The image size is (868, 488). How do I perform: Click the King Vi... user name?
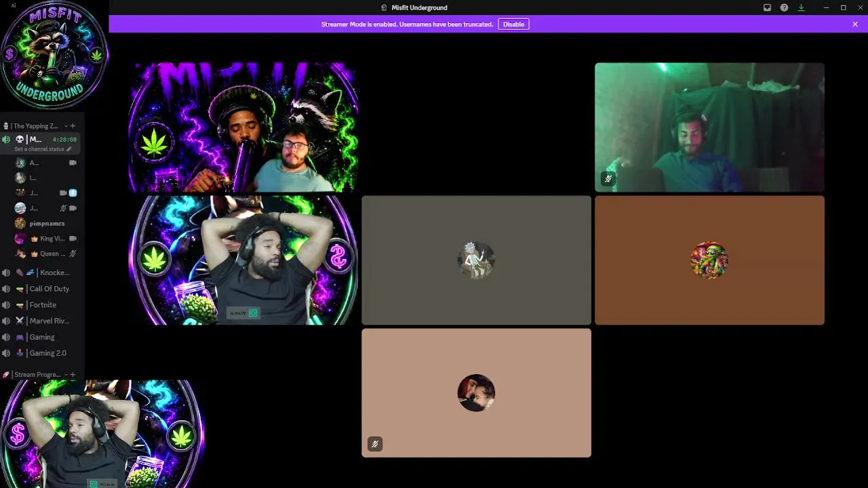(x=52, y=239)
